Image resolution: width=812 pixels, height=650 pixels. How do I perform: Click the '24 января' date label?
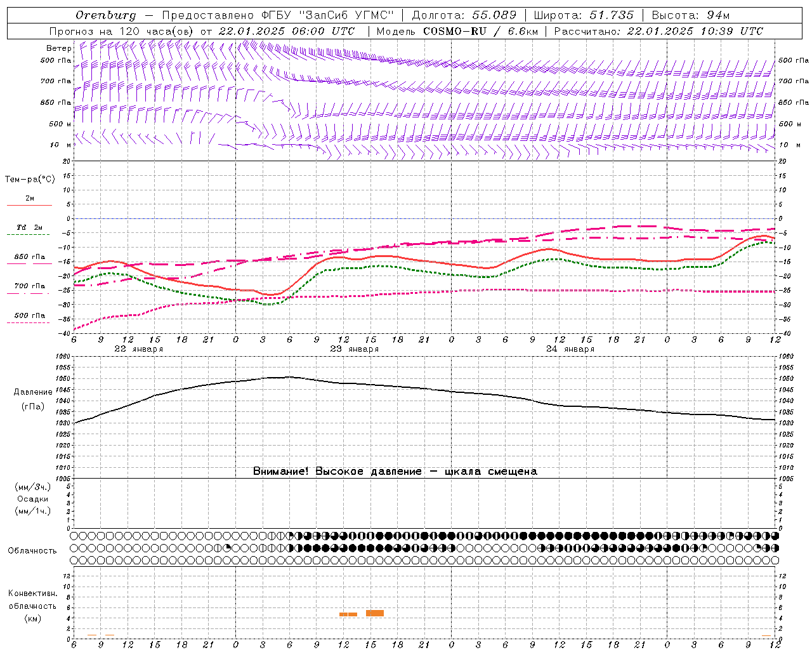pos(570,349)
